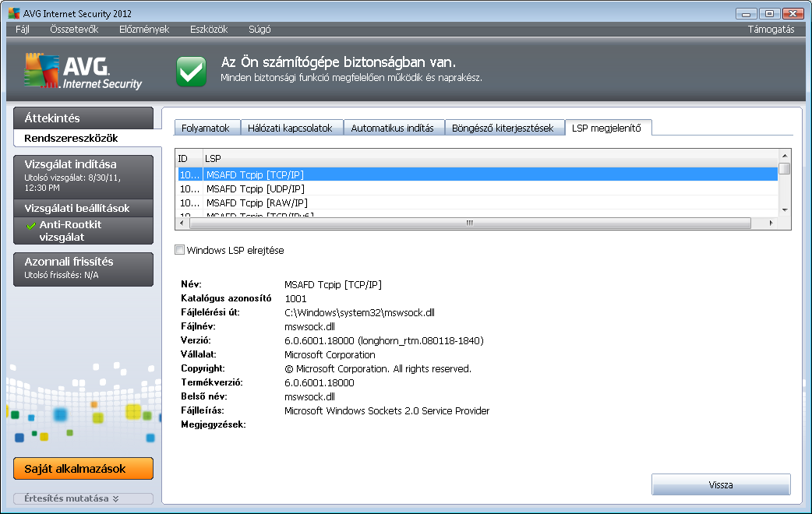This screenshot has width=812, height=514.
Task: Start a scan with Vizsgálat indítása
Action: [83, 177]
